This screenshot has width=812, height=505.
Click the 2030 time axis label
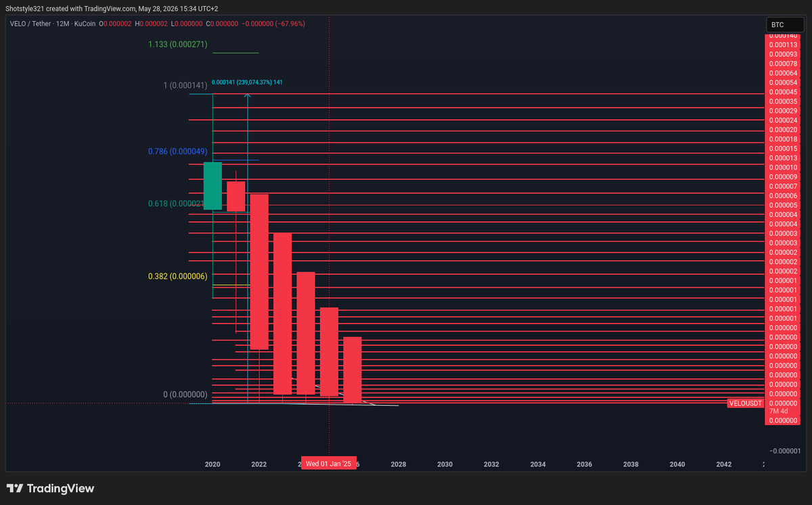pyautogui.click(x=445, y=464)
